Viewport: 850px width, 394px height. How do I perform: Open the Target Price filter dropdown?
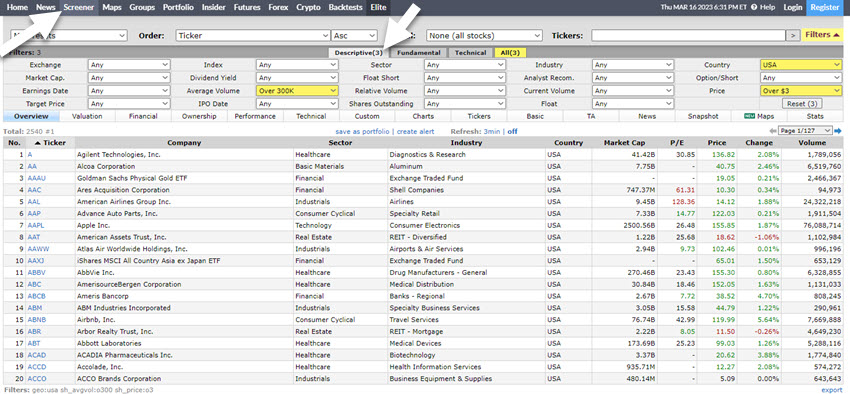(x=129, y=104)
